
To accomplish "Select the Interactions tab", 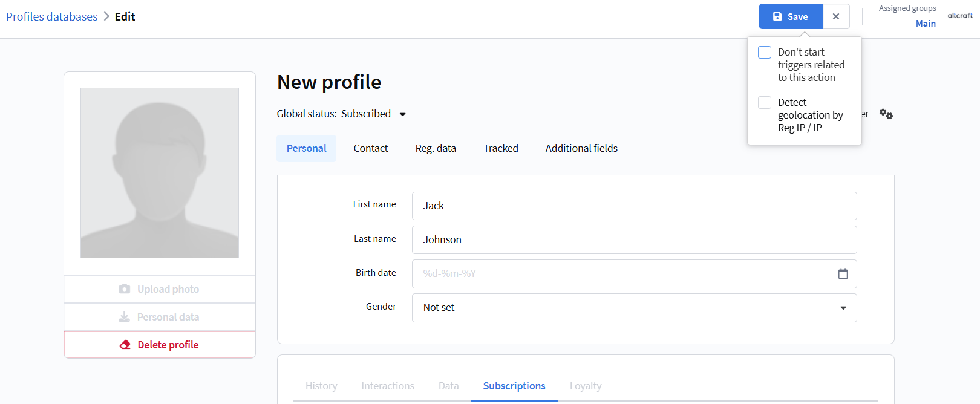I will coord(388,386).
